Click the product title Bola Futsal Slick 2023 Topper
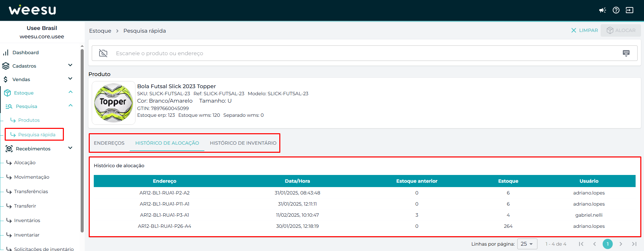The width and height of the screenshot is (644, 251). [x=176, y=86]
